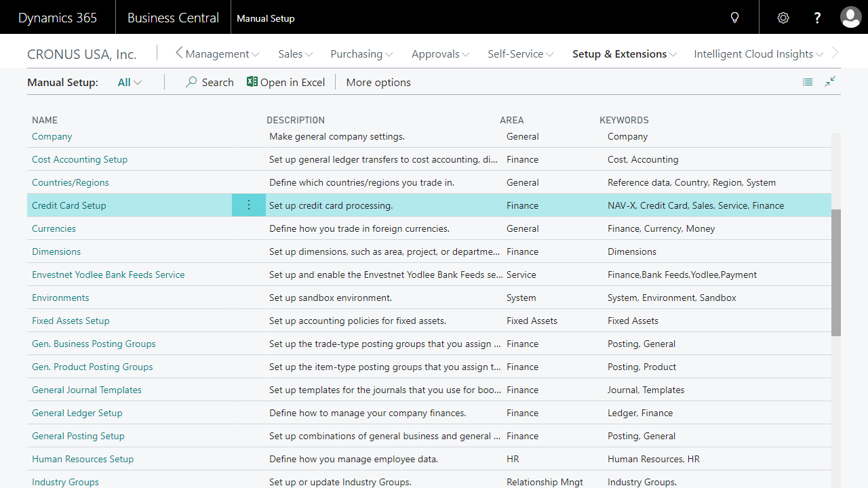Expand the Setup & Extensions menu

click(x=625, y=54)
